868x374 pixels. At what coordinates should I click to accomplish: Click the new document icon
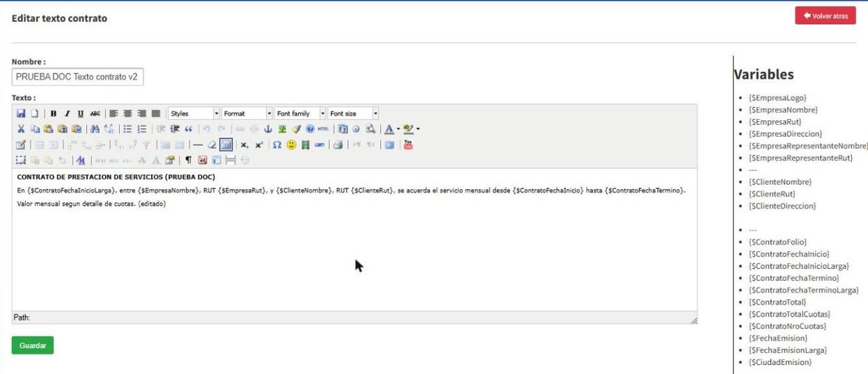pos(34,113)
